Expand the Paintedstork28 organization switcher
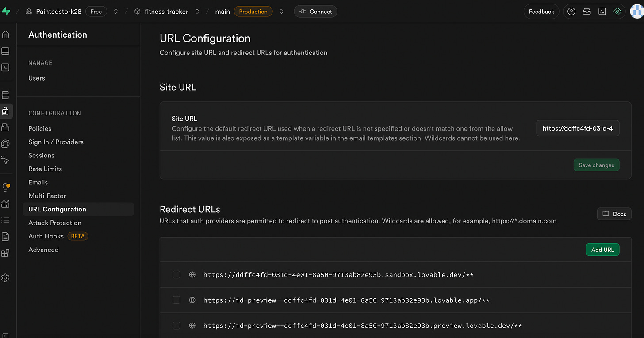This screenshot has height=338, width=644. coord(116,12)
